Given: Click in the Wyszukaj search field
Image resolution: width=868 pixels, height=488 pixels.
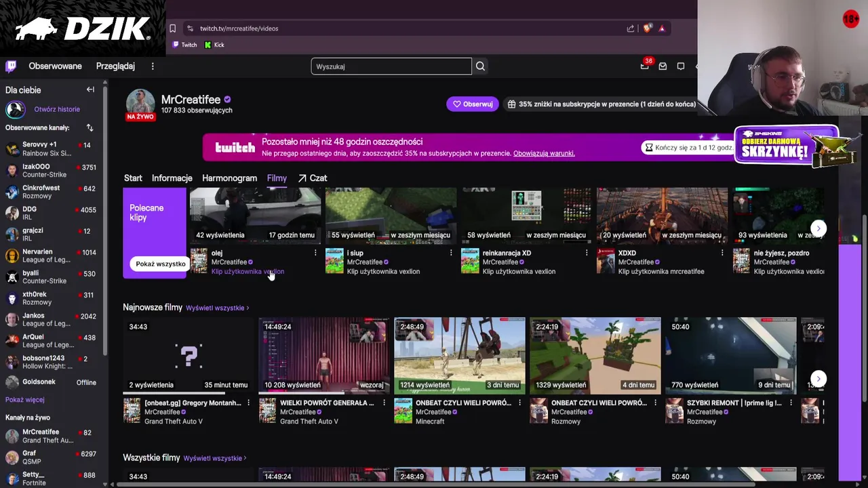Looking at the screenshot, I should (x=391, y=66).
